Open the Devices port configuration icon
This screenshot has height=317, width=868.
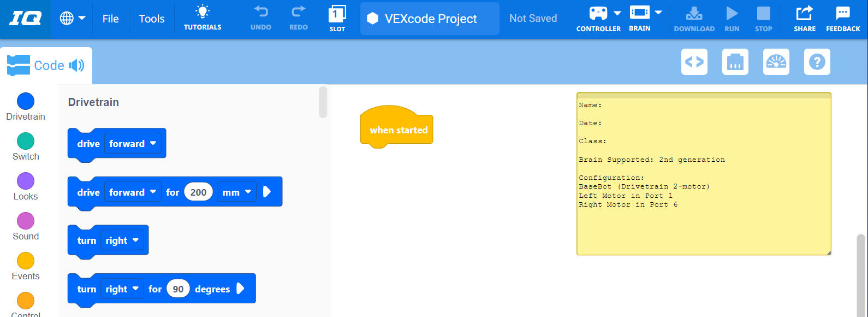click(x=735, y=62)
